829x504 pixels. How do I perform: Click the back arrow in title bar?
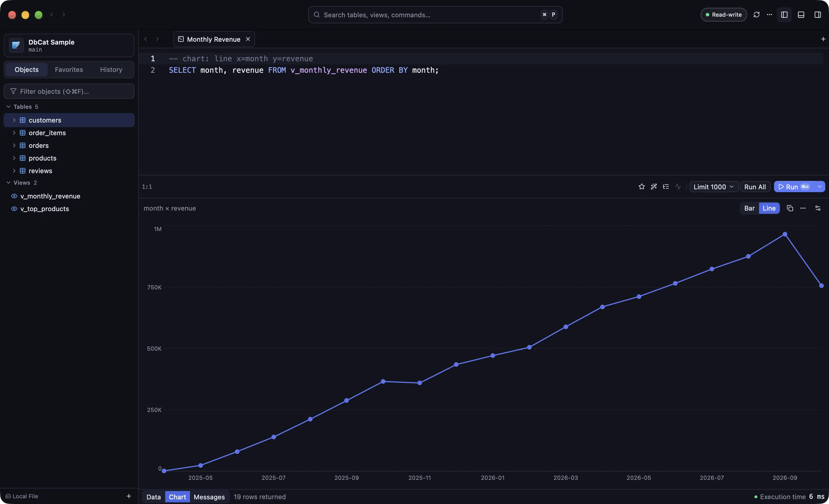point(52,14)
